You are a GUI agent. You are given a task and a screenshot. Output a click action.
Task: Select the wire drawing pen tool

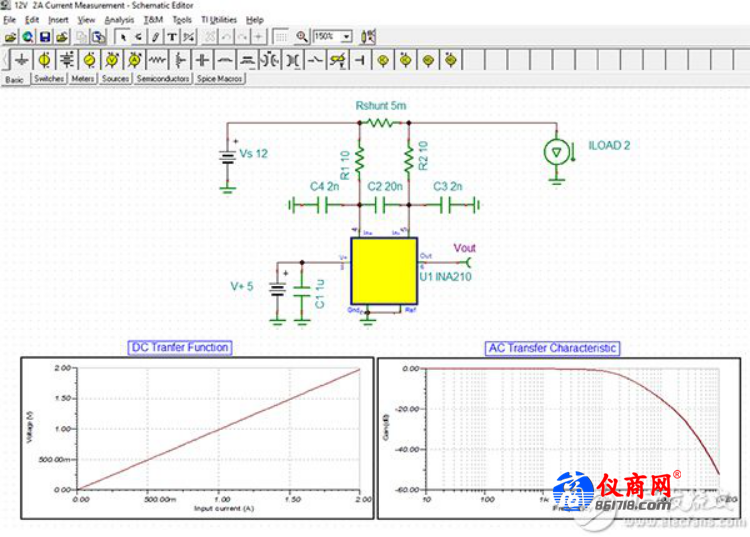click(x=155, y=37)
